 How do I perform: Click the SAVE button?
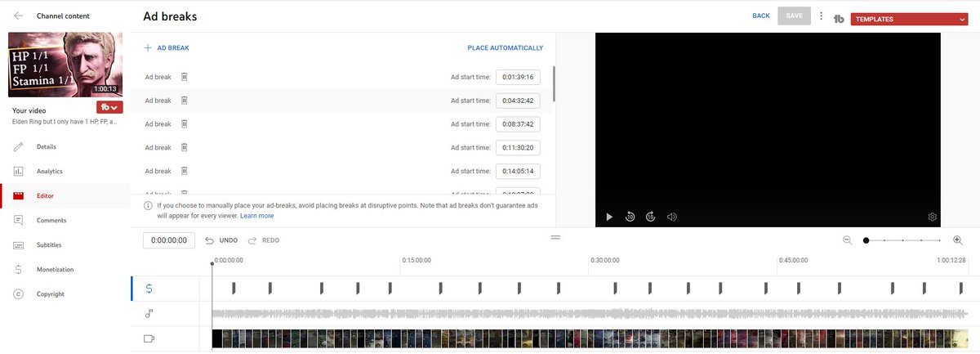pos(794,16)
